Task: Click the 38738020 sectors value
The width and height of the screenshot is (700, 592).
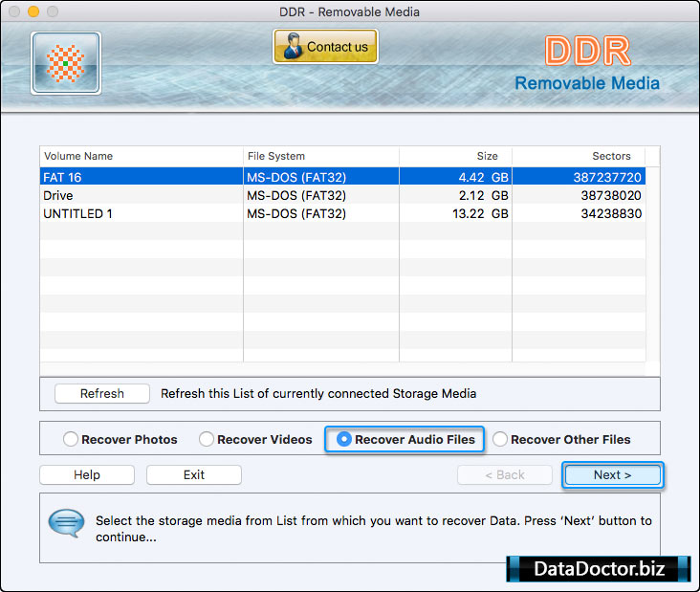Action: (611, 195)
